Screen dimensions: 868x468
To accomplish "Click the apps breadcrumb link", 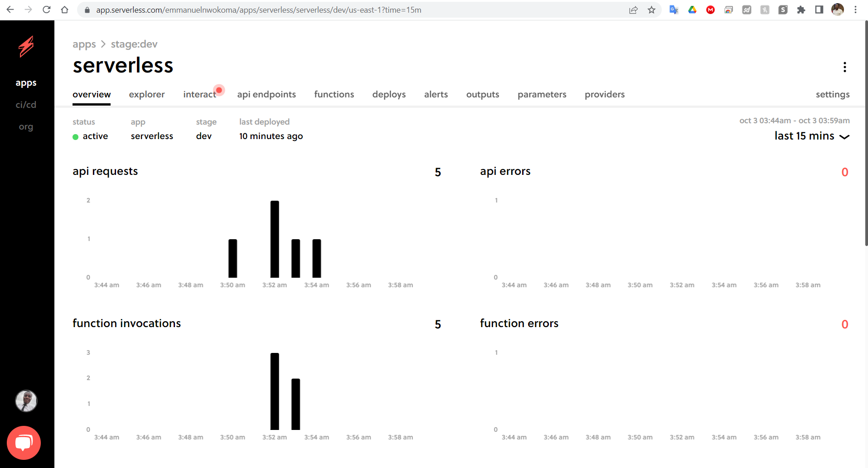I will pos(84,44).
